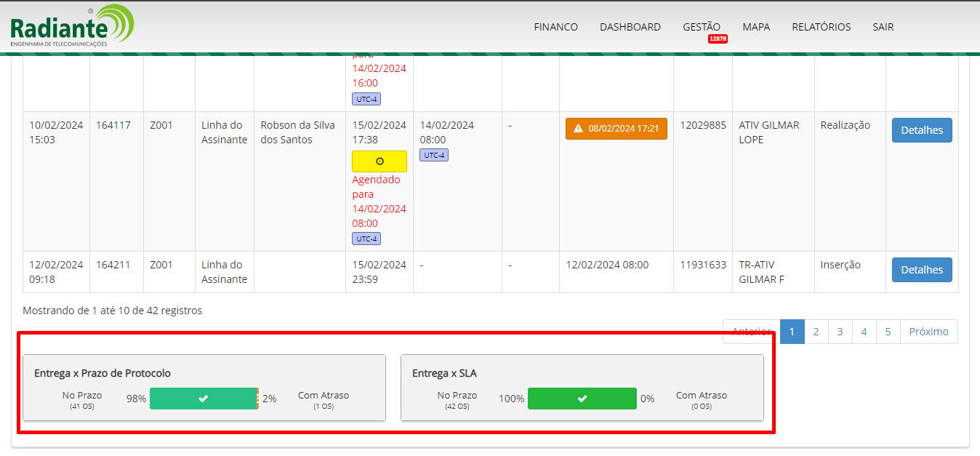Image resolution: width=980 pixels, height=456 pixels.
Task: Log out using the SAIR link
Action: (x=883, y=27)
